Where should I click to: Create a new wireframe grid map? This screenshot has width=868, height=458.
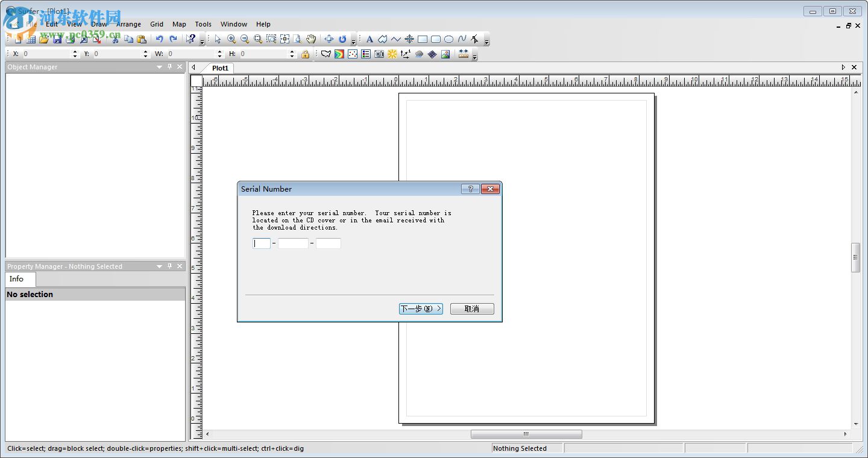[x=432, y=54]
